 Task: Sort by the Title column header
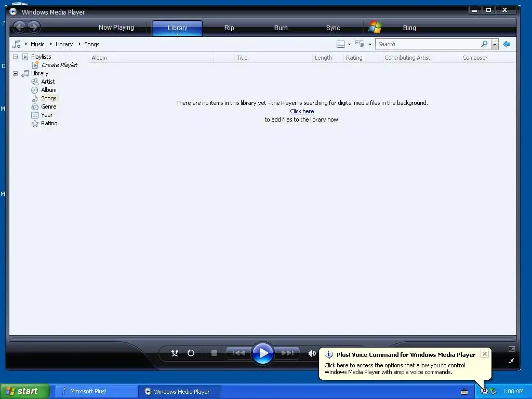(x=273, y=58)
